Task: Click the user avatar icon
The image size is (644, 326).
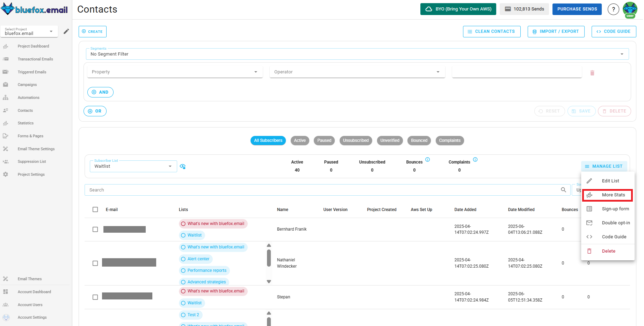Action: [x=630, y=9]
